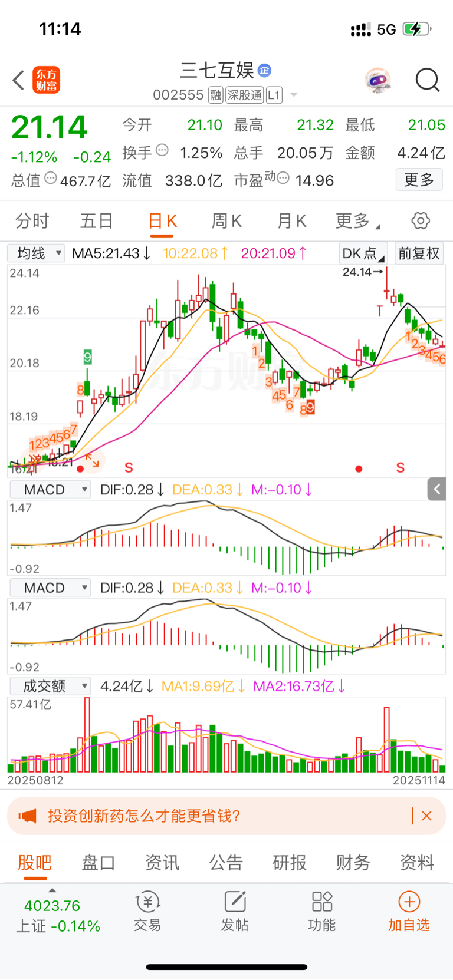Switch to 资讯 tab
The height and width of the screenshot is (980, 453).
pos(162,863)
